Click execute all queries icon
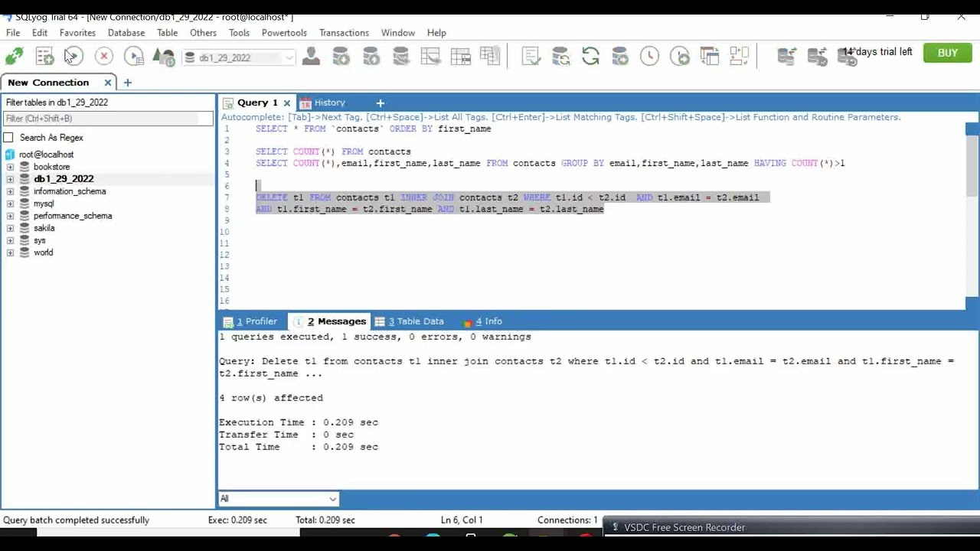Viewport: 980px width, 551px height. (134, 57)
